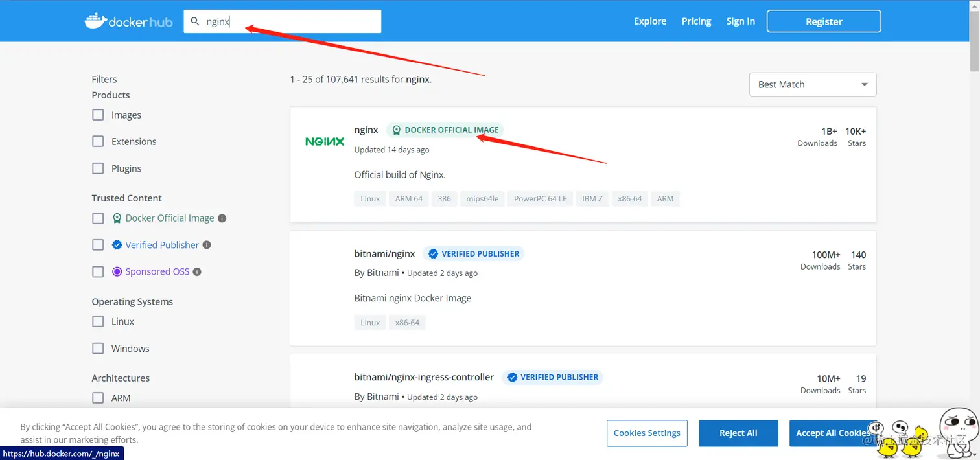Click the Docker Hub logo
The image size is (980, 460).
click(128, 21)
